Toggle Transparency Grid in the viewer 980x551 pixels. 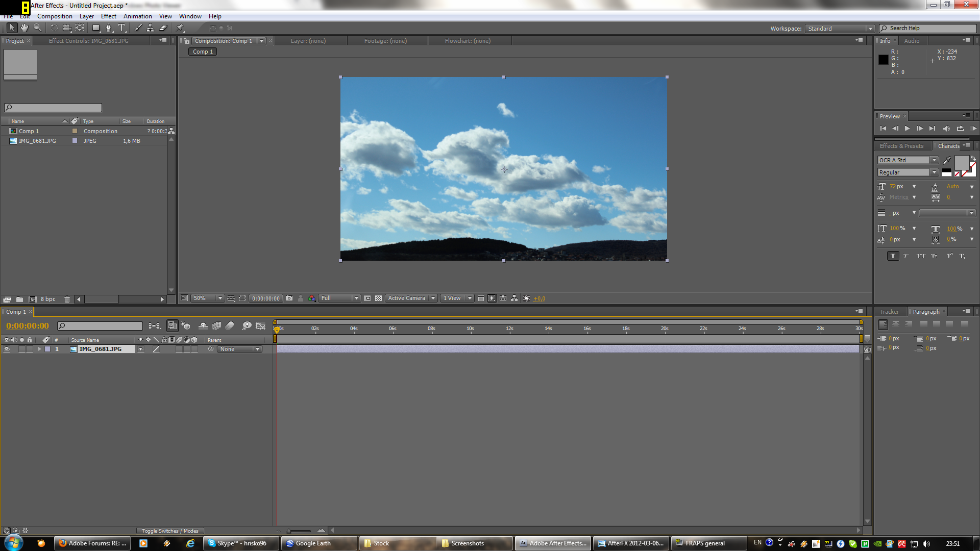379,298
